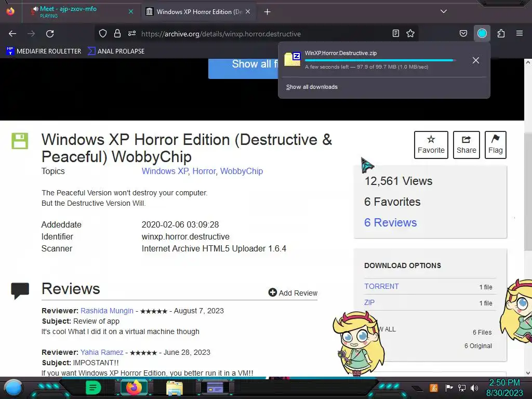This screenshot has height=399, width=532.
Task: Open reviewer Rashida Mungin's profile
Action: tap(107, 311)
